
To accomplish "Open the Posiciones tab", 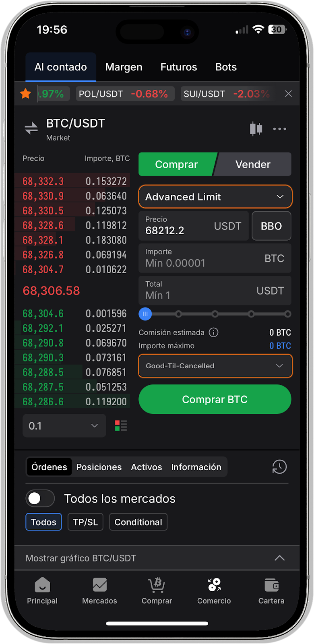I will [99, 467].
